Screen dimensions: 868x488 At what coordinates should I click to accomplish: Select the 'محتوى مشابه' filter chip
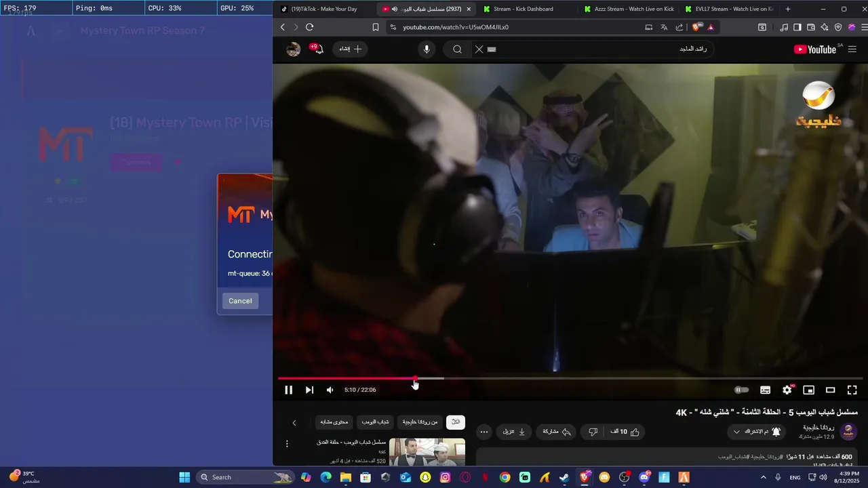click(334, 422)
